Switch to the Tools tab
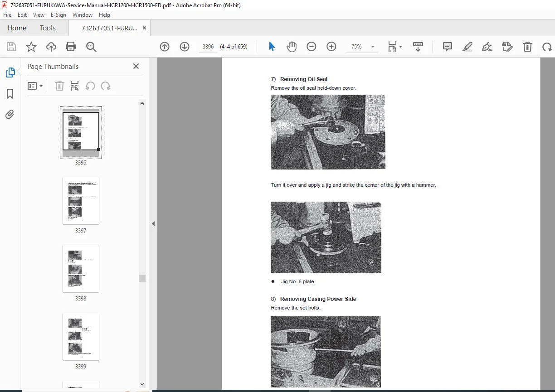Viewport: 555px width, 392px height. coord(48,28)
